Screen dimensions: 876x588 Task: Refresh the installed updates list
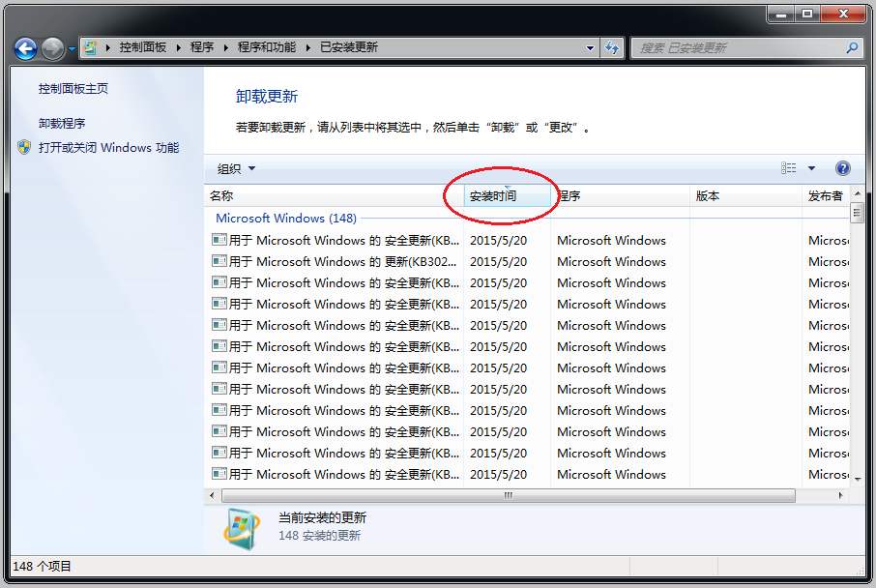(612, 48)
